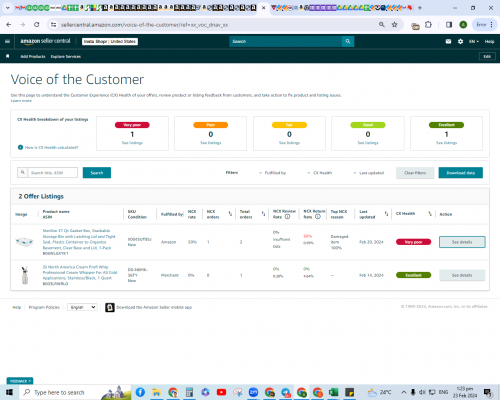Go back with the browser back arrow
Screen dimensions: 500x400
(9, 25)
